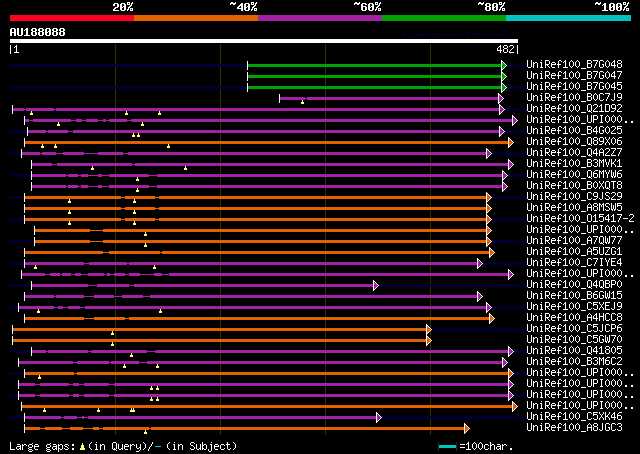Click the green UniRef100_B7G045 alignment bar

click(x=374, y=87)
